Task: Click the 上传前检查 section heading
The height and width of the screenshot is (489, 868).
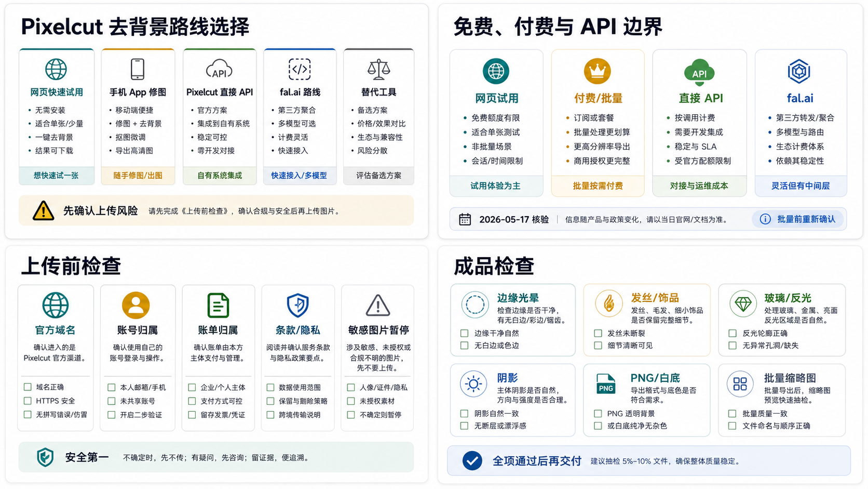Action: coord(71,266)
